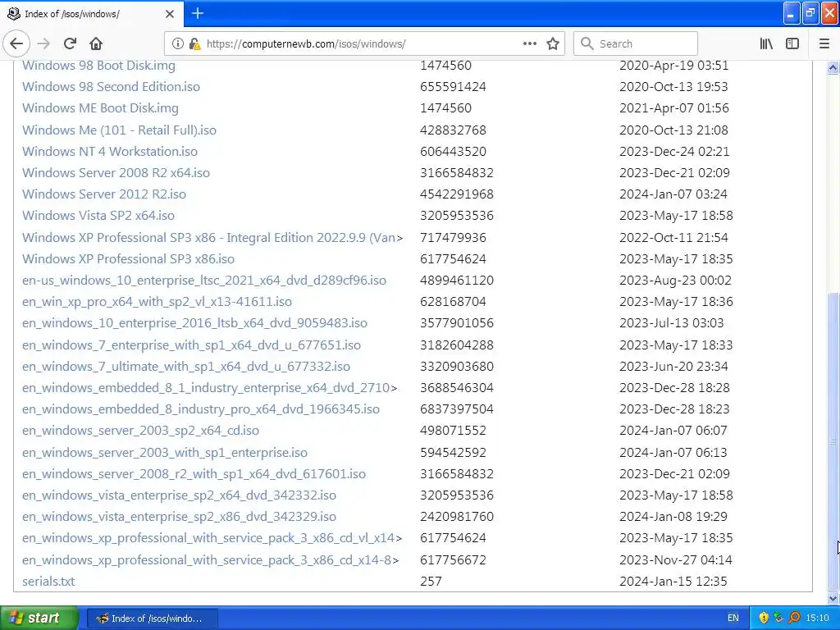
Task: Click the file size 4899461120
Action: coord(456,281)
